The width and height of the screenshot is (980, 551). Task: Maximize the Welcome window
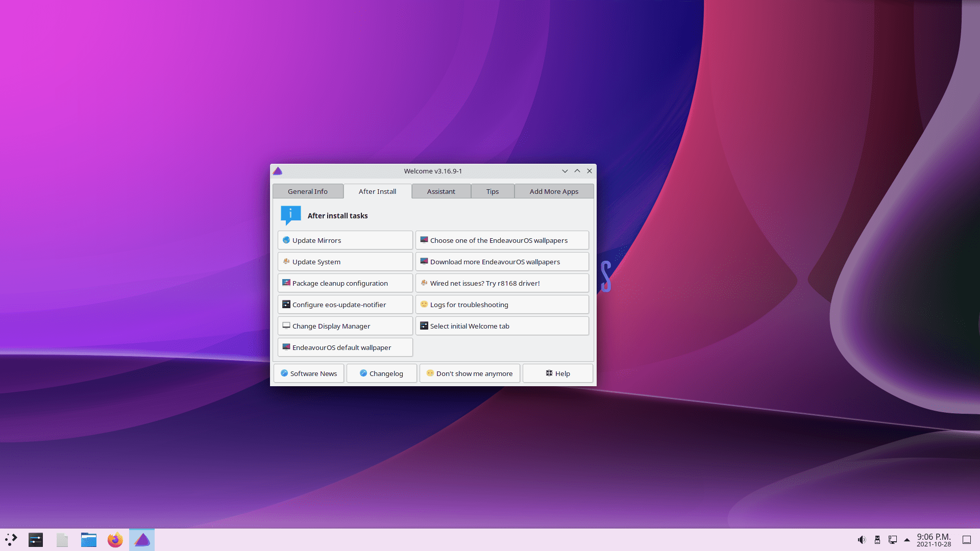point(577,171)
